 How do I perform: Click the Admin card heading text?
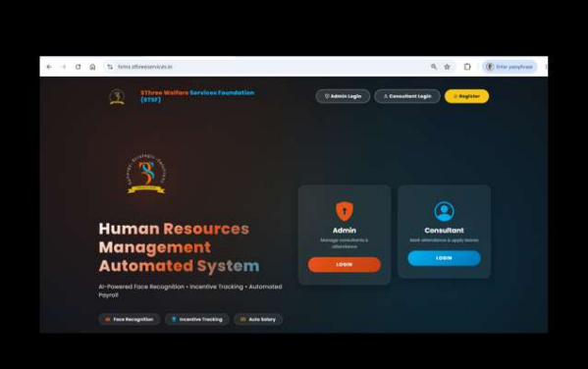tap(345, 231)
